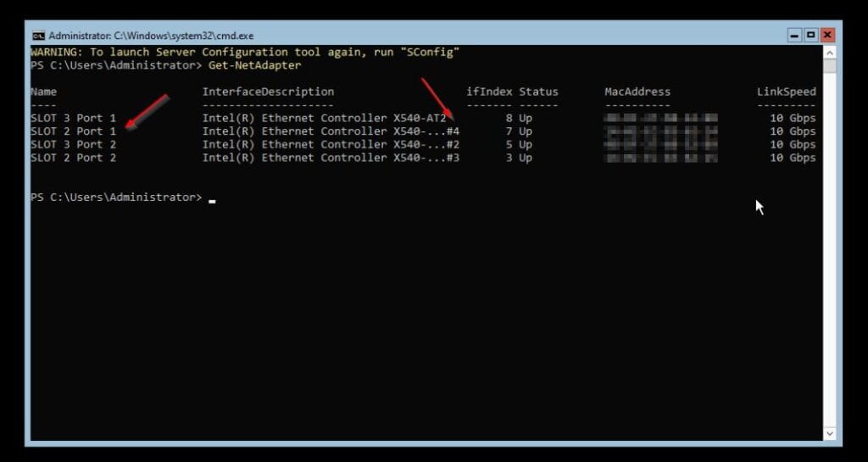Screen dimensions: 868x462
Task: Click the 'SLOT 2 Port 1' adapter name
Action: pos(74,131)
